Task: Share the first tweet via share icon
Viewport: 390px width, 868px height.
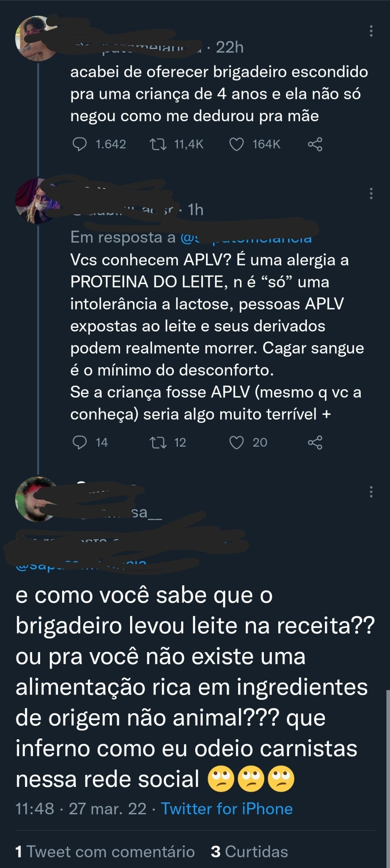Action: (x=315, y=144)
